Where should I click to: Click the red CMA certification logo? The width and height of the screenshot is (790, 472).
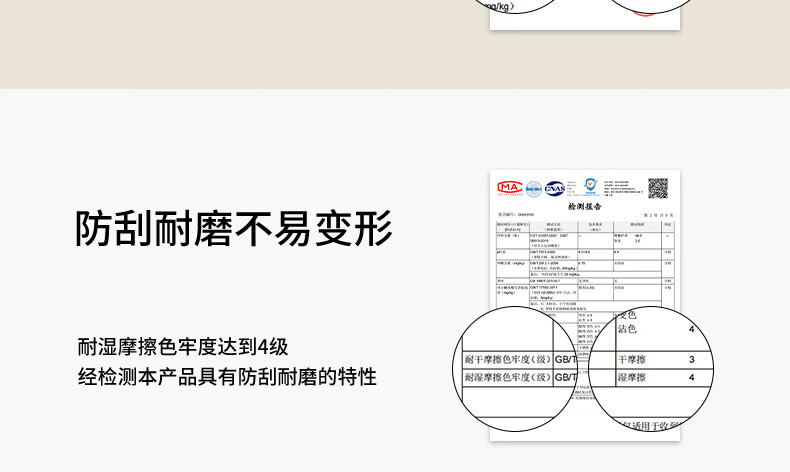click(x=509, y=186)
